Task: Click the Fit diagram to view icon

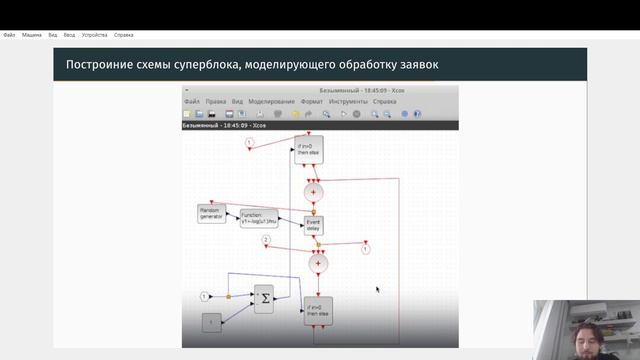Action: [326, 114]
